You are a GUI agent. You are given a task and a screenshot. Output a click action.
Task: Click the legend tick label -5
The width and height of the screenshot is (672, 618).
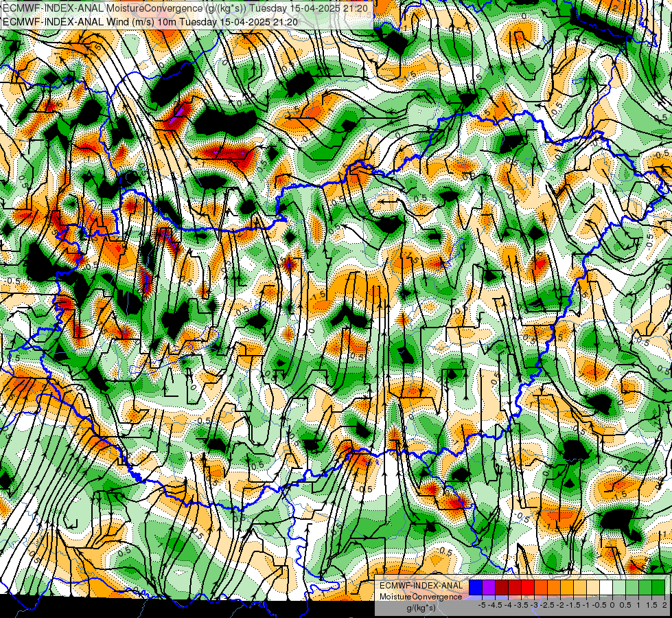(x=482, y=605)
